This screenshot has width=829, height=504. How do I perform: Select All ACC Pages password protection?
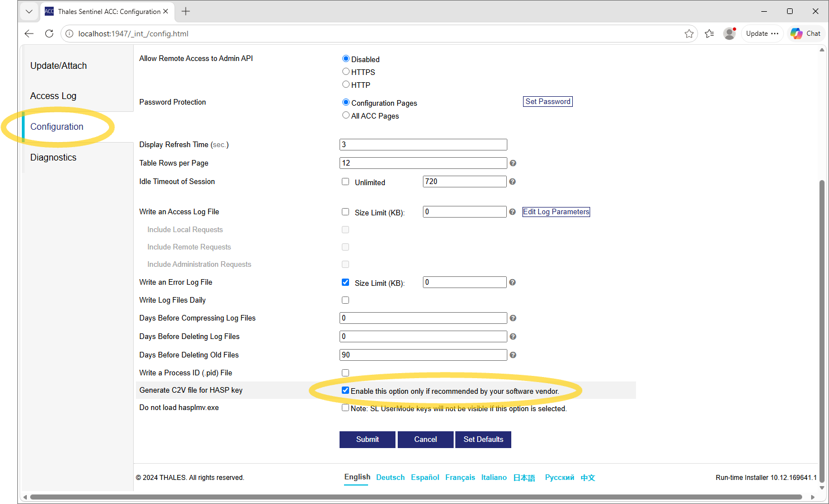[x=346, y=115]
